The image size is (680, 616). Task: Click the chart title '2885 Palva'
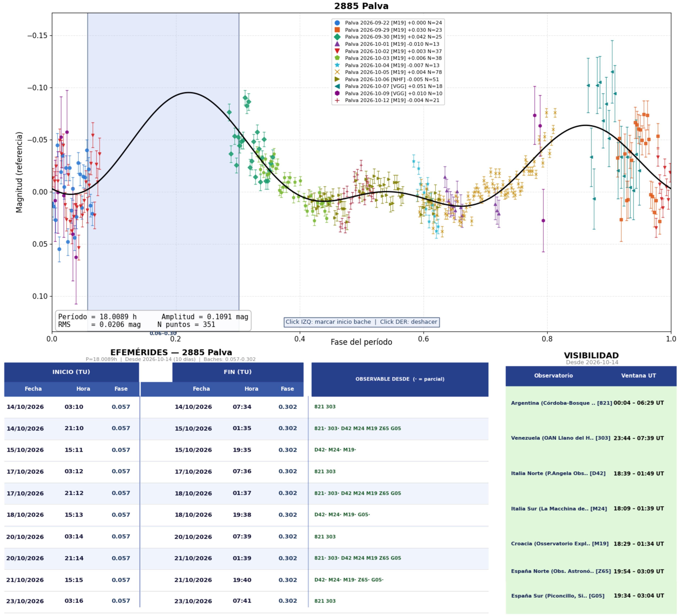click(361, 6)
